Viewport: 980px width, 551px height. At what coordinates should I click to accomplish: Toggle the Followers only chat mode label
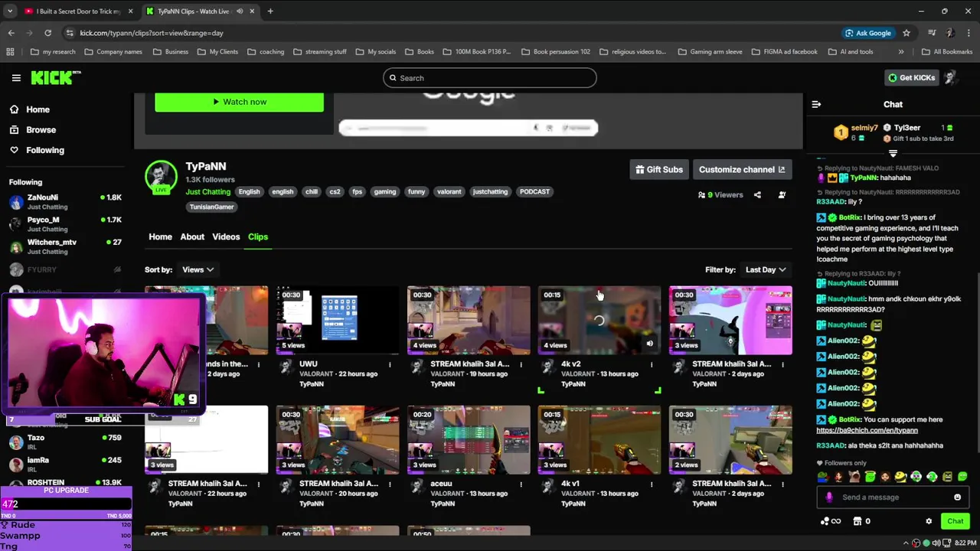pyautogui.click(x=841, y=463)
